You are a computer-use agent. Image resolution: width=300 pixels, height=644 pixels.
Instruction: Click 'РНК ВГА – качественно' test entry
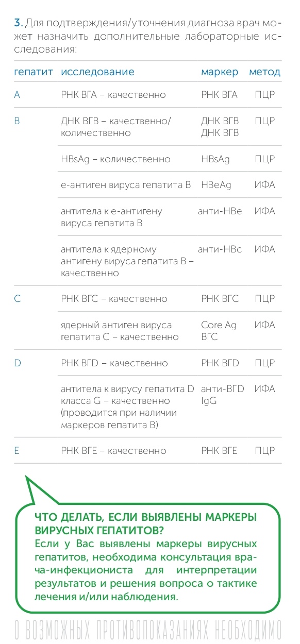113,95
